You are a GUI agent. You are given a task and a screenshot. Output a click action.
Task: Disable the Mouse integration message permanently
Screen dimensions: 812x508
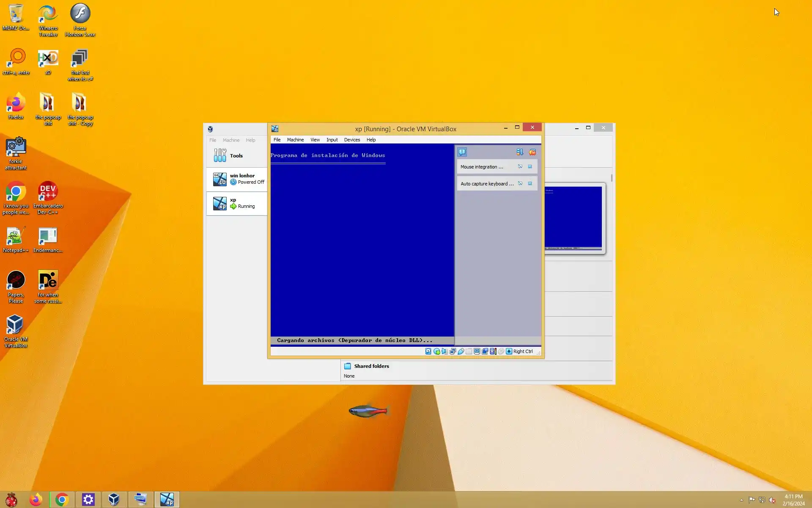[520, 167]
